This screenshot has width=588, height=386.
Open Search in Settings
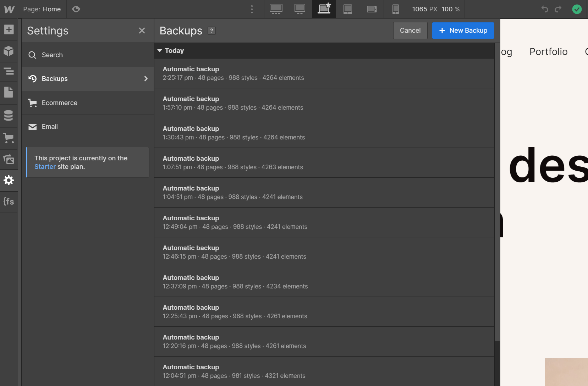click(x=88, y=55)
